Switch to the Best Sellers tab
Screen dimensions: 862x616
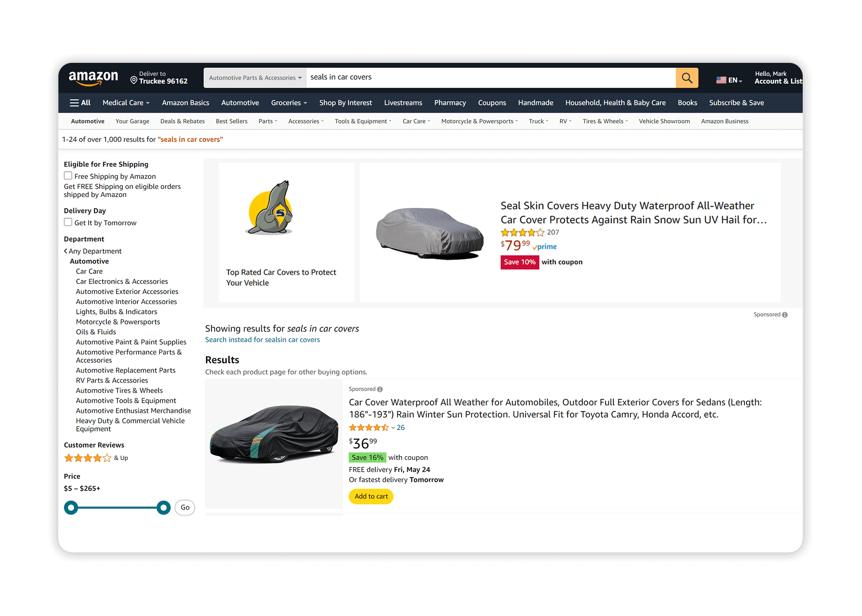231,121
